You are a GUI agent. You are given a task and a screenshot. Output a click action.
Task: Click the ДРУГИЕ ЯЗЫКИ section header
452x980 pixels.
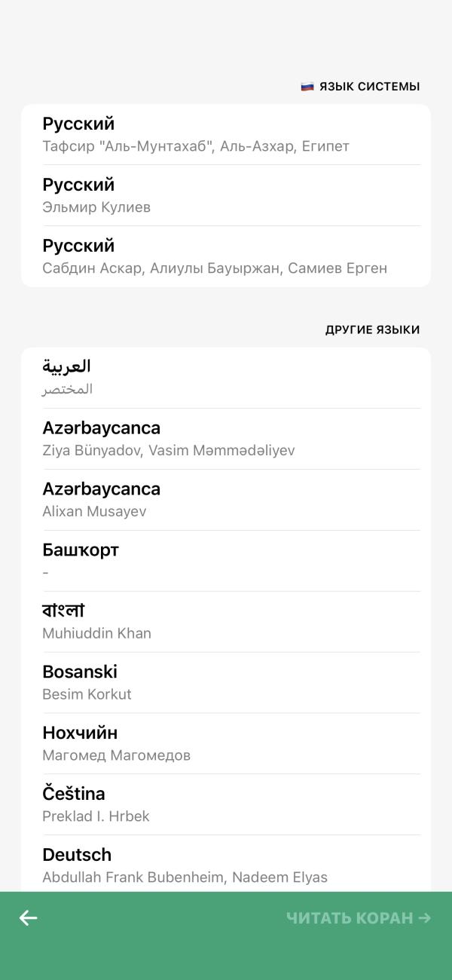(373, 330)
